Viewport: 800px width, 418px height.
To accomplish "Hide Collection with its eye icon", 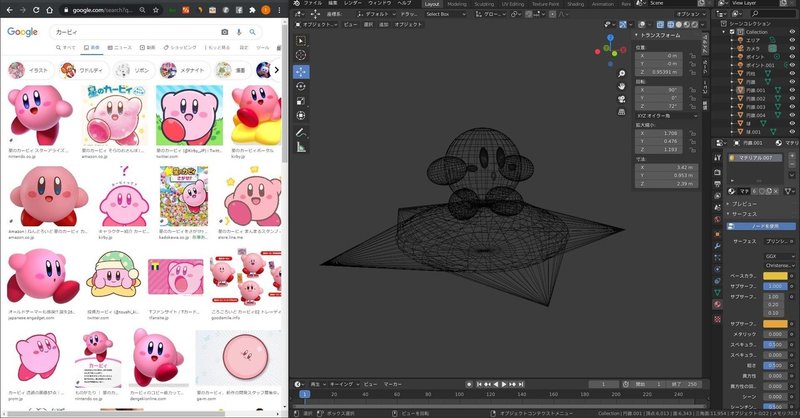I will (x=792, y=32).
